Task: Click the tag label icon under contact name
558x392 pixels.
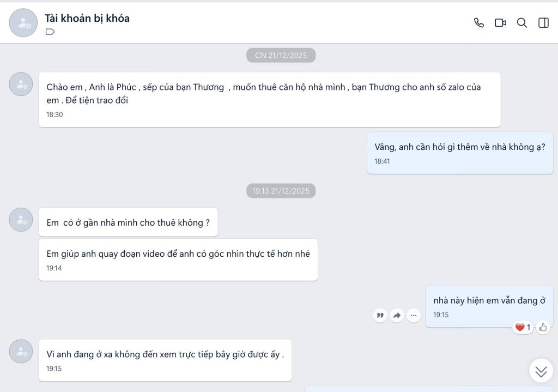Action: (x=50, y=32)
